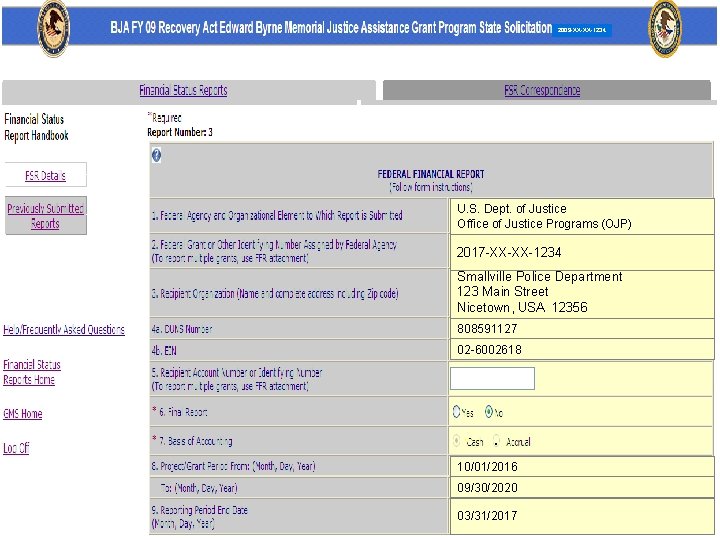Click the grant period end date 09/30/2020
The width and height of the screenshot is (720, 540).
pyautogui.click(x=487, y=488)
